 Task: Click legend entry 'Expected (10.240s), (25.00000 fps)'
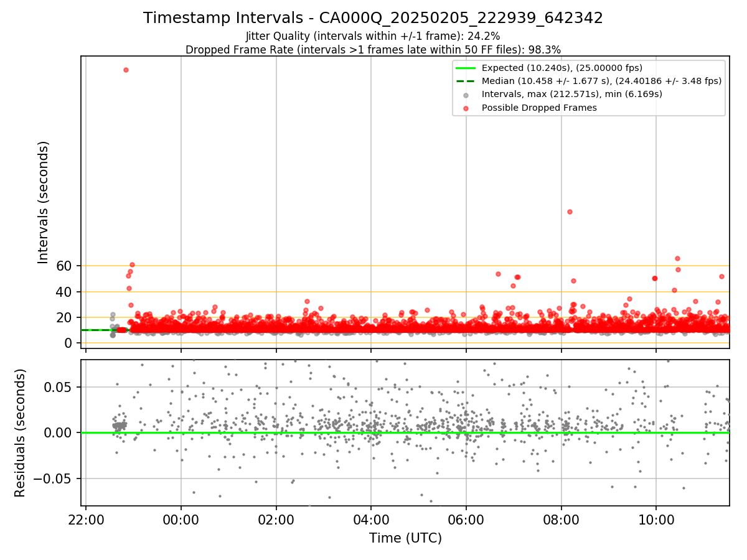(x=562, y=68)
